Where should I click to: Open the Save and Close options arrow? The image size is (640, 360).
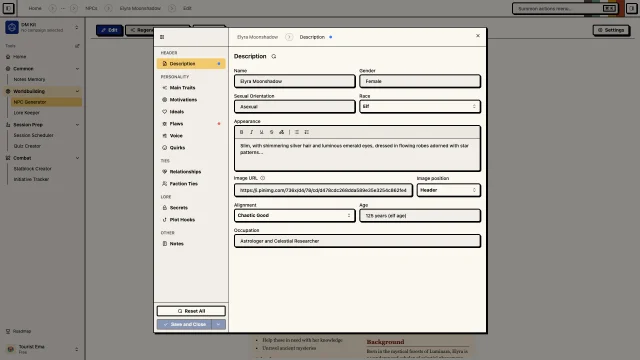pyautogui.click(x=218, y=324)
